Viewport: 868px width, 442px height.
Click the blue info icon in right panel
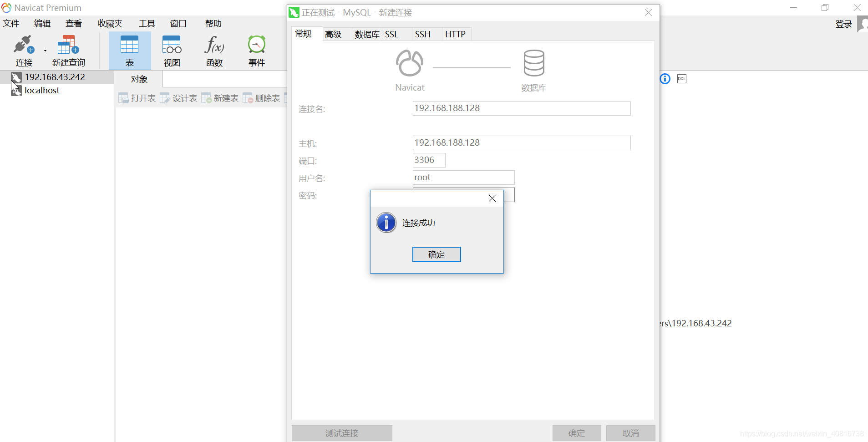point(665,79)
